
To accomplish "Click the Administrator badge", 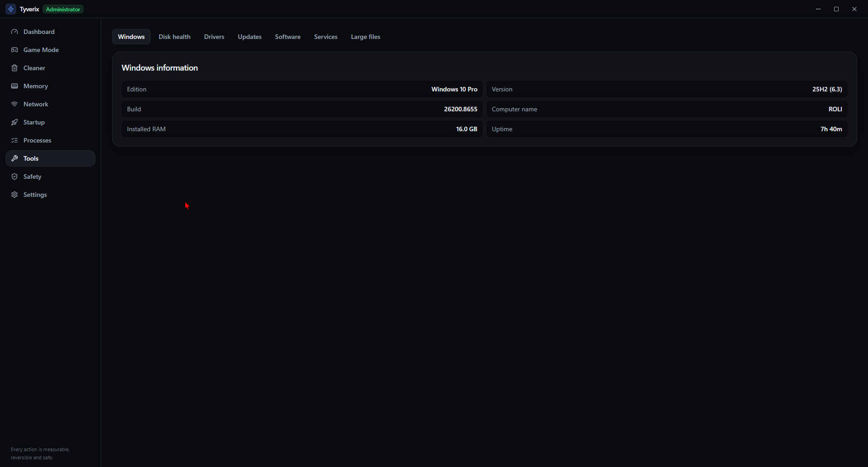I will click(63, 9).
